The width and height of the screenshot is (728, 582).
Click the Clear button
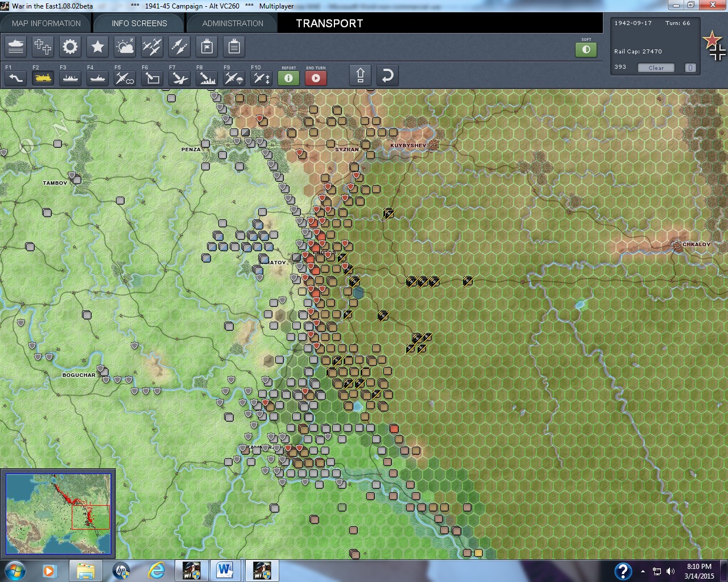click(x=656, y=68)
